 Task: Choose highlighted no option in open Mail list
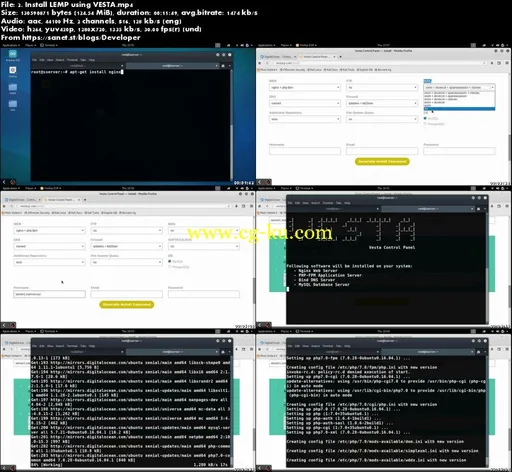tap(459, 109)
